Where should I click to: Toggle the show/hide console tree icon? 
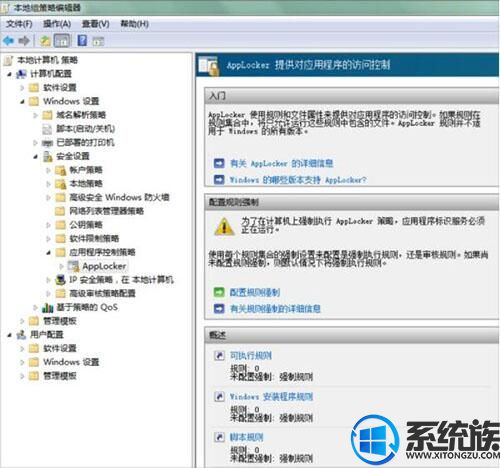(62, 41)
